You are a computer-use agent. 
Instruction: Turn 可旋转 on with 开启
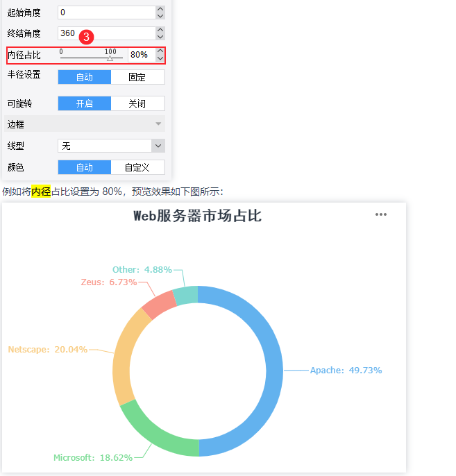coord(85,103)
